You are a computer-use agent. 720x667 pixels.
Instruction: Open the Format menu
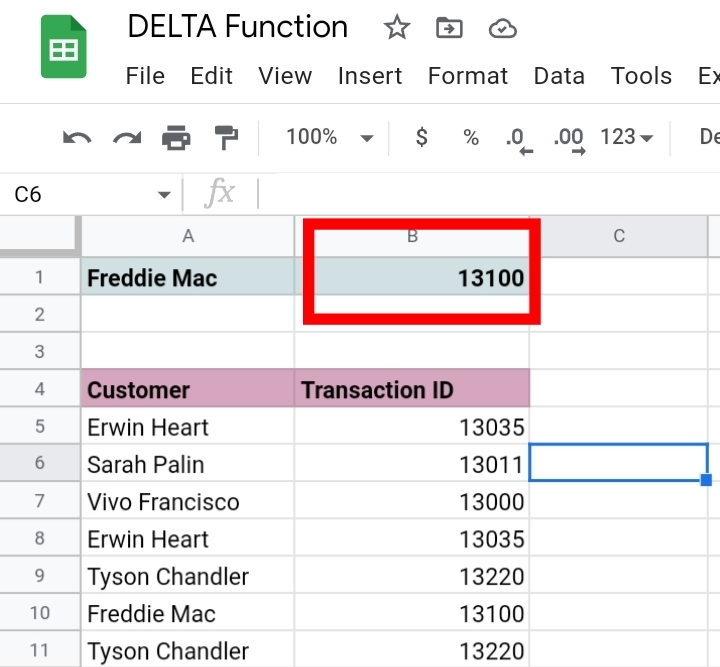coord(467,76)
